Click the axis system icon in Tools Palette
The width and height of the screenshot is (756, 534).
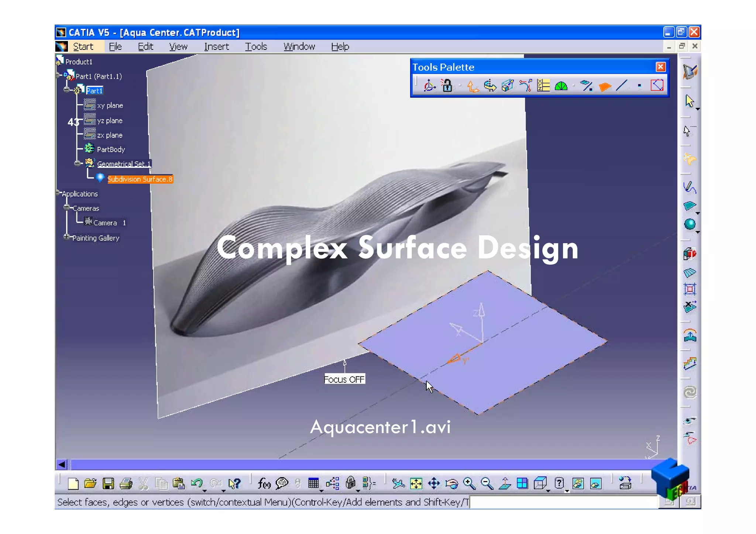429,86
